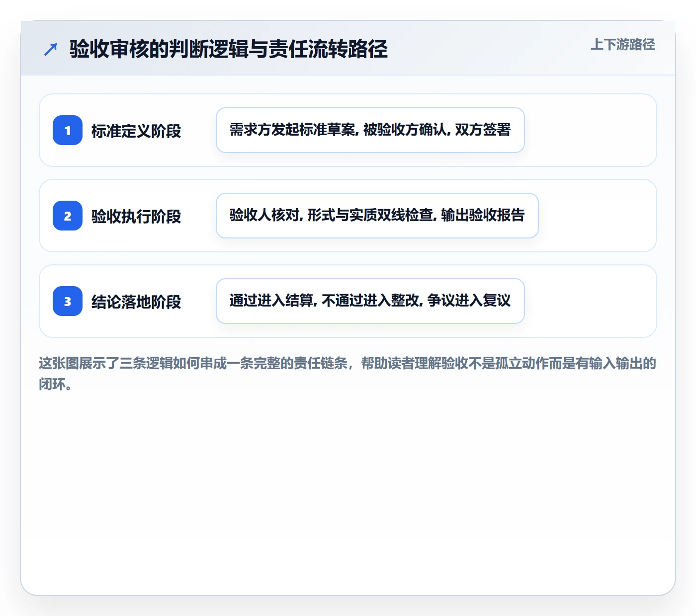Click the title 验收审核的判断逻辑与责任流转路径
Image resolution: width=696 pixels, height=616 pixels.
pos(229,49)
